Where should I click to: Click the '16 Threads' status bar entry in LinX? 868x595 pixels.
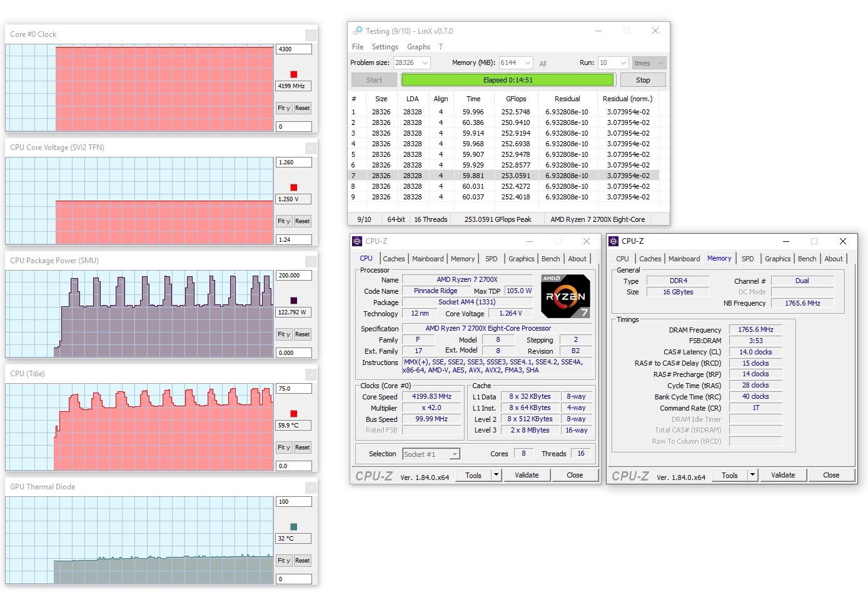point(431,219)
